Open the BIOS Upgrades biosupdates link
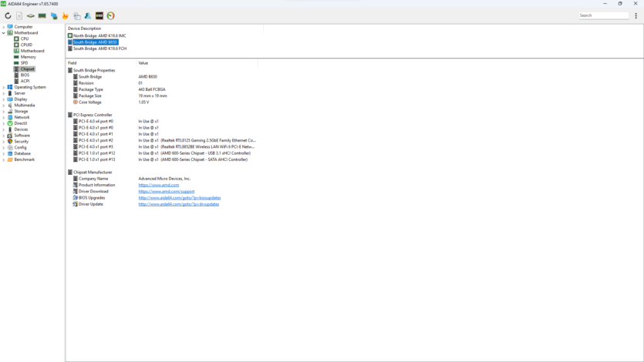This screenshot has height=362, width=644. tap(180, 198)
